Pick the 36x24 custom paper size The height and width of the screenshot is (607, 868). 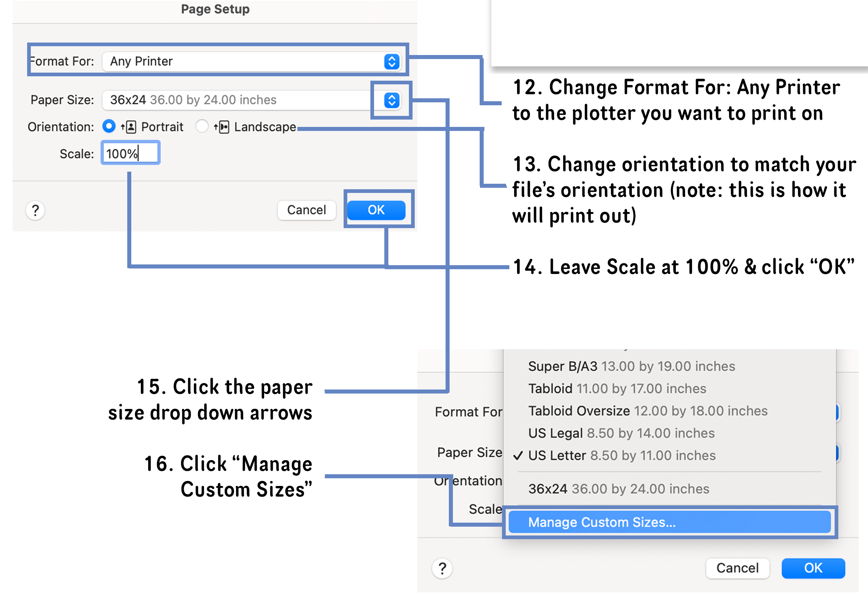pyautogui.click(x=619, y=489)
